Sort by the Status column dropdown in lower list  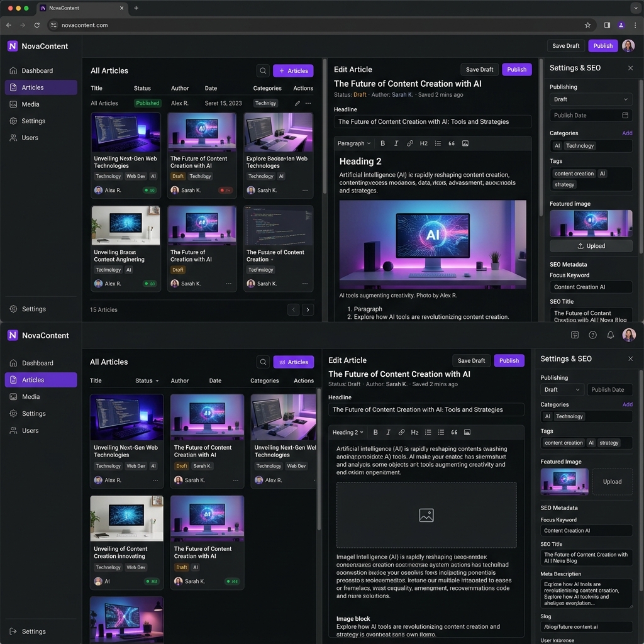point(147,380)
